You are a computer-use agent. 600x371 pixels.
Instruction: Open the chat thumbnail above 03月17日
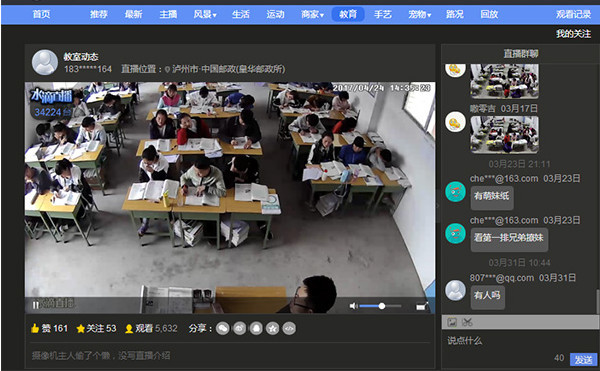504,81
